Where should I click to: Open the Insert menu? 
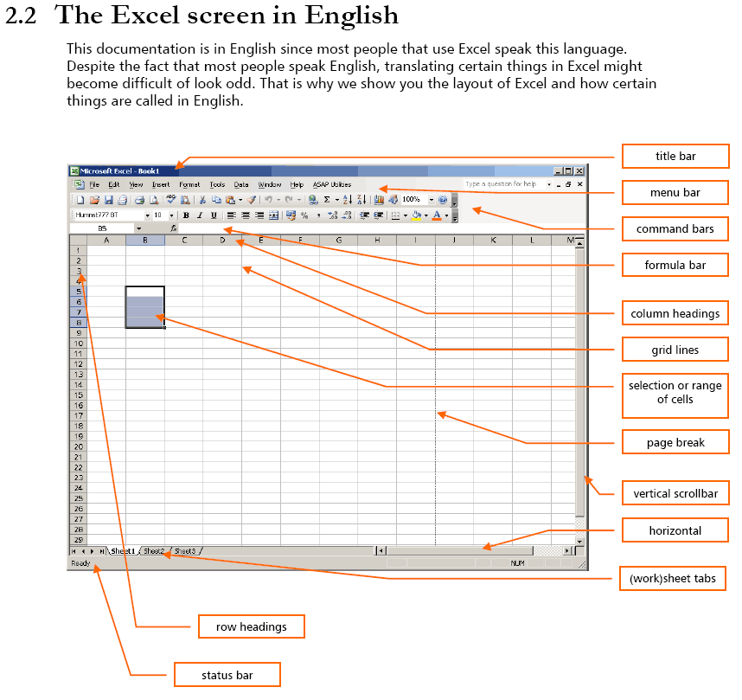point(160,184)
